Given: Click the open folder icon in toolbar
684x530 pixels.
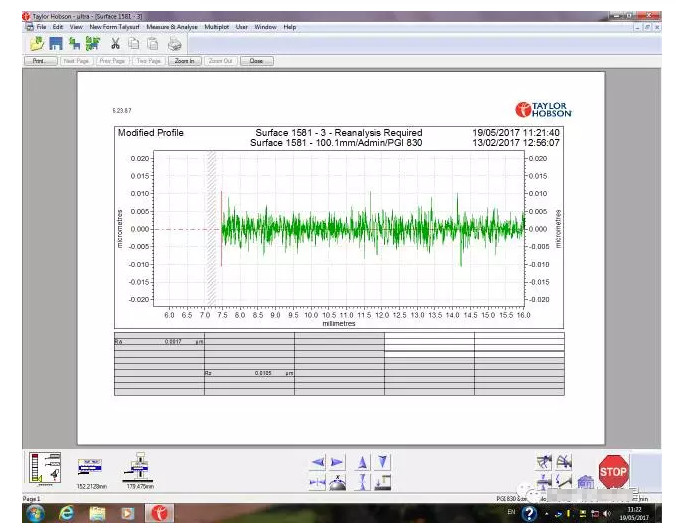Looking at the screenshot, I should 38,43.
